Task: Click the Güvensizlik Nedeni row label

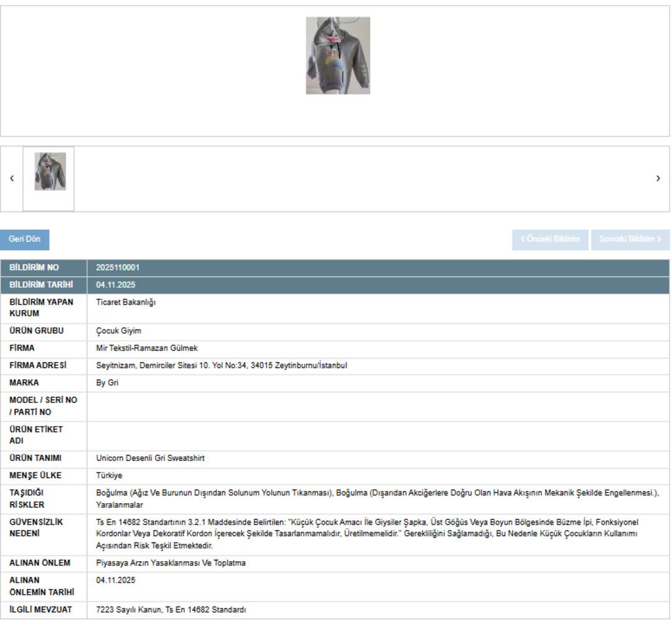Action: coord(36,527)
